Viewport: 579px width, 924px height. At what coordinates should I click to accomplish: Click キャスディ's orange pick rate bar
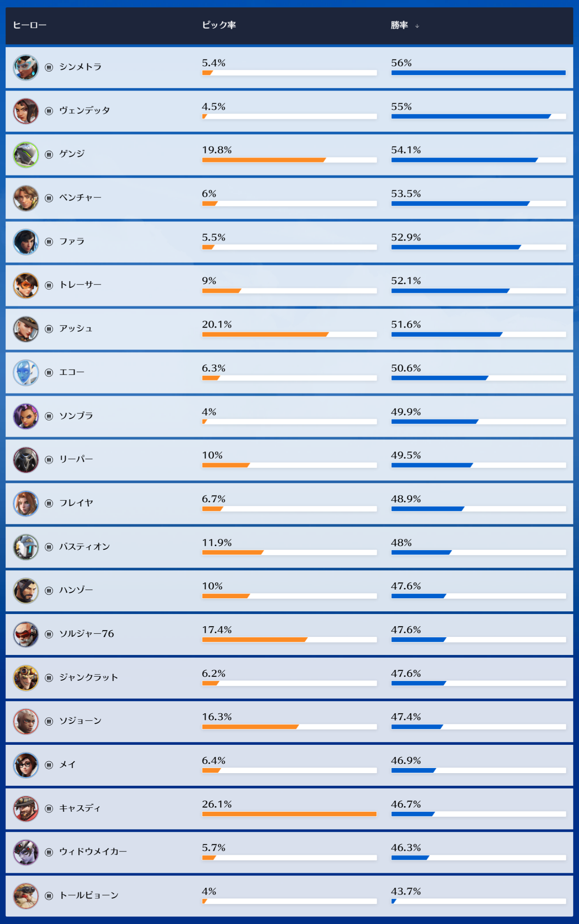(289, 814)
